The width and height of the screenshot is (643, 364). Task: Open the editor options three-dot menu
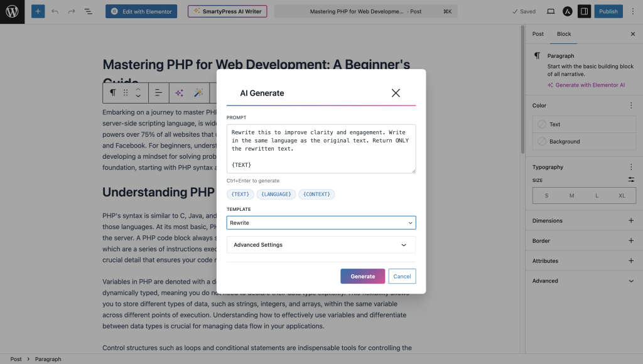click(x=632, y=11)
